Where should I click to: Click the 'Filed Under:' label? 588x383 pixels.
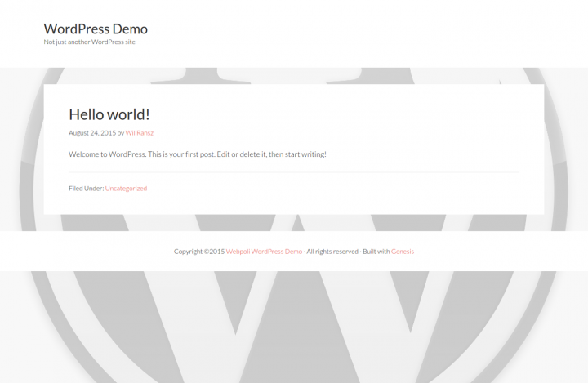86,189
